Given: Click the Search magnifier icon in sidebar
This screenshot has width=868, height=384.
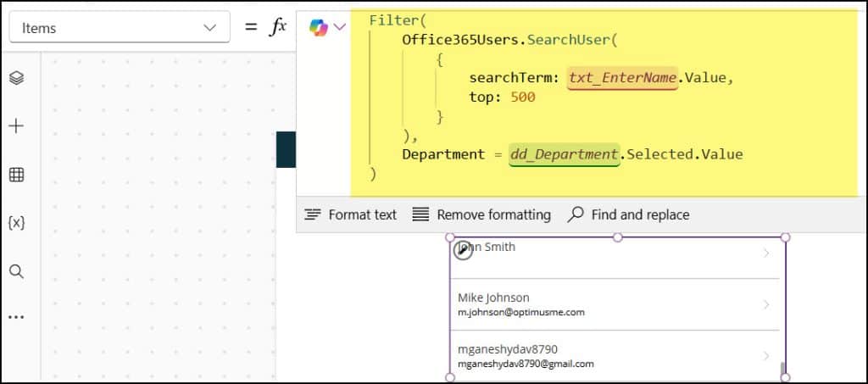Looking at the screenshot, I should coord(17,271).
